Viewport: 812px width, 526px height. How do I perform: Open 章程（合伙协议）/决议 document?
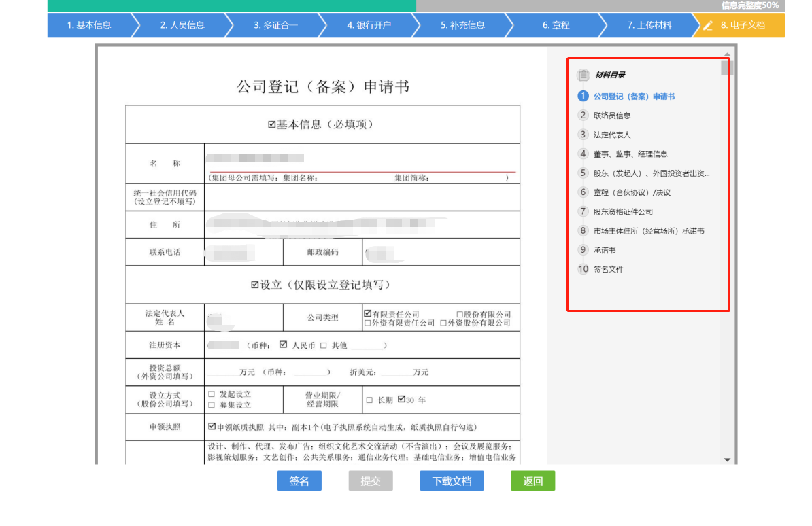pyautogui.click(x=632, y=192)
